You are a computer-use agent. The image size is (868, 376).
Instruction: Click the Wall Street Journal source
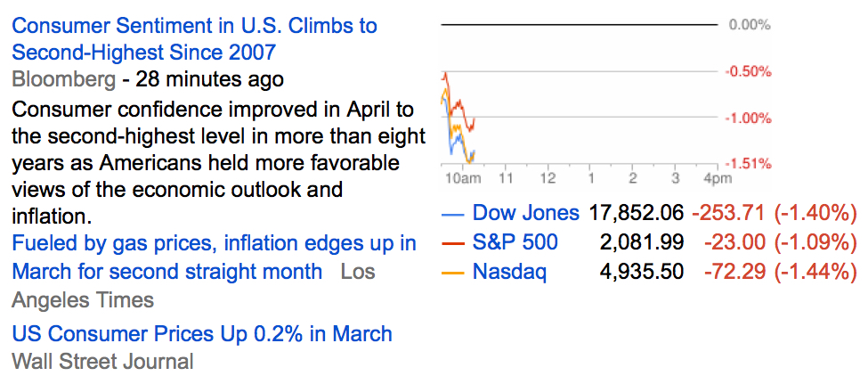[x=102, y=362]
